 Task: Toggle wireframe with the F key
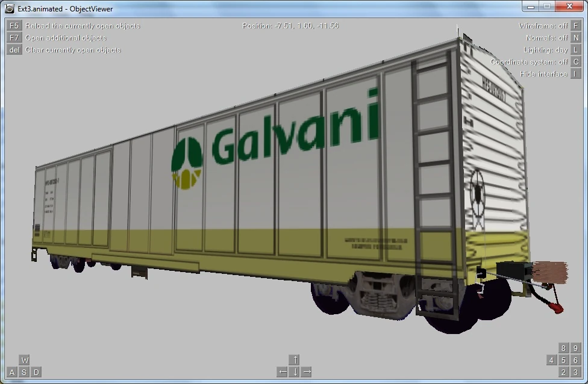point(575,26)
